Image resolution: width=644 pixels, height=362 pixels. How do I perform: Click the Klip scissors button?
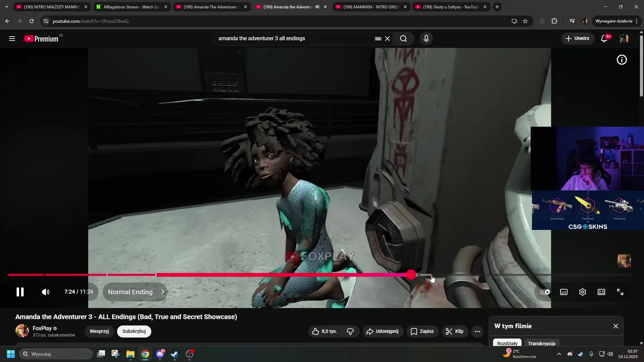coord(455,331)
